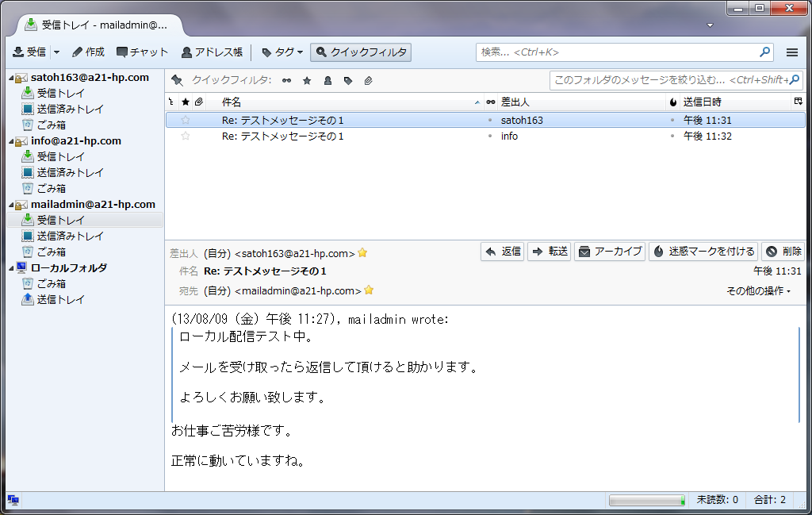Delete the message with 削除 button
812x515 pixels.
[783, 252]
